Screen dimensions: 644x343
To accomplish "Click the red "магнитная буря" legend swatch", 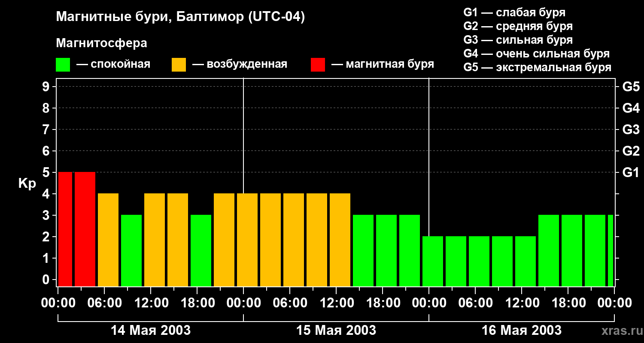I will point(318,65).
